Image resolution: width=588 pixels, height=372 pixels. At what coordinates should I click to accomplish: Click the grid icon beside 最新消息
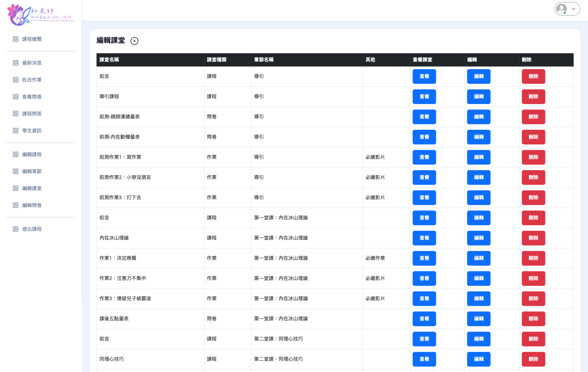[16, 63]
